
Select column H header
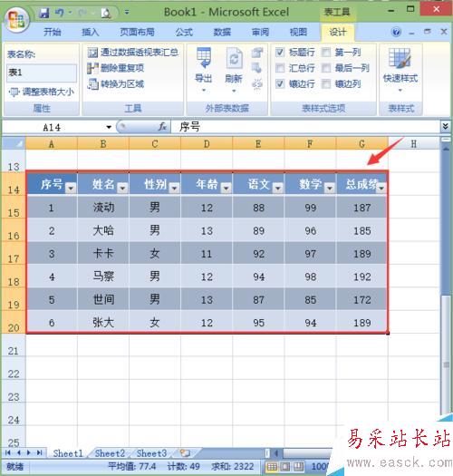click(x=414, y=143)
